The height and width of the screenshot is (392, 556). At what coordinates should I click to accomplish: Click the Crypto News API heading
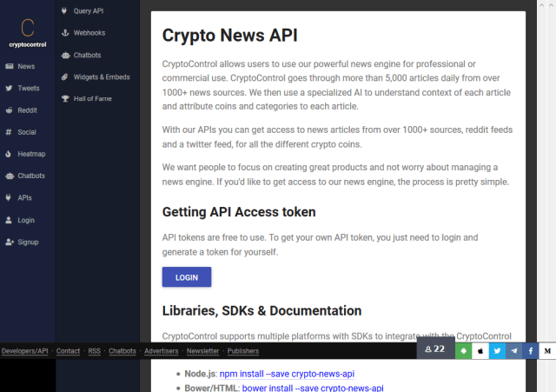pos(229,36)
